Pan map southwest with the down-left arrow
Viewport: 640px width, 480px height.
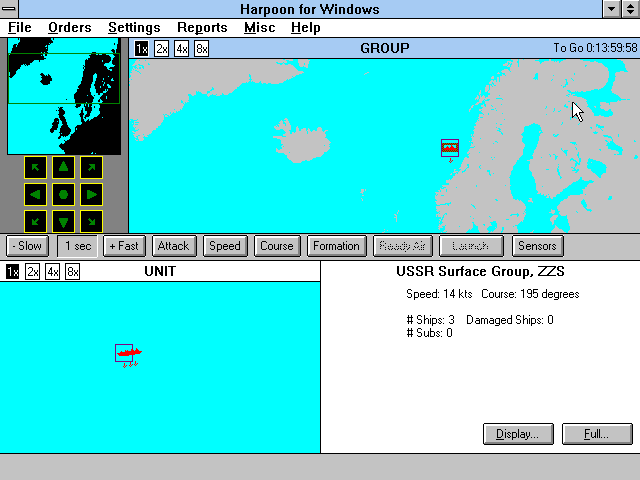point(35,222)
